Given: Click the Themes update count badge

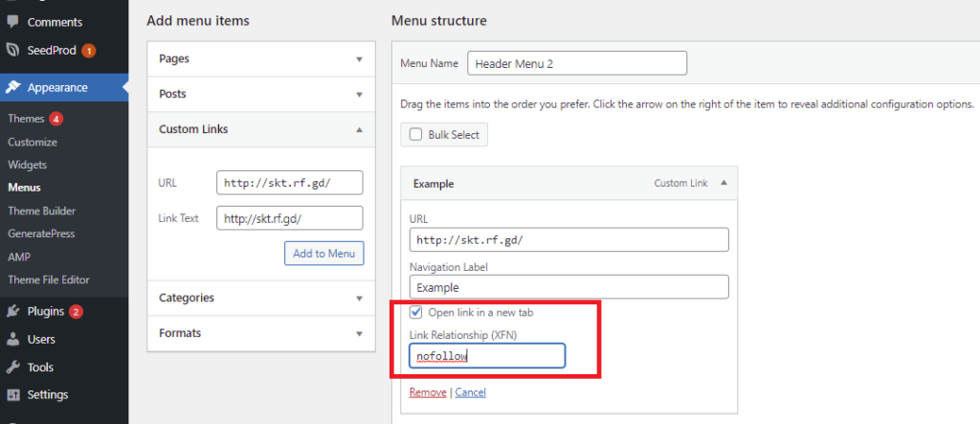Looking at the screenshot, I should (x=56, y=119).
